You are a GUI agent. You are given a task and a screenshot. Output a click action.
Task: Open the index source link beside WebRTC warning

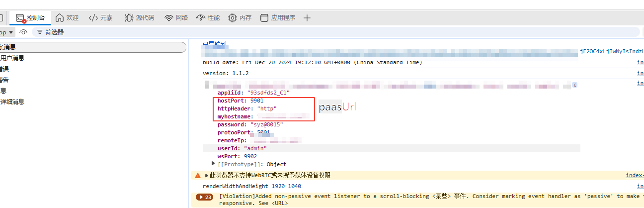pos(635,175)
